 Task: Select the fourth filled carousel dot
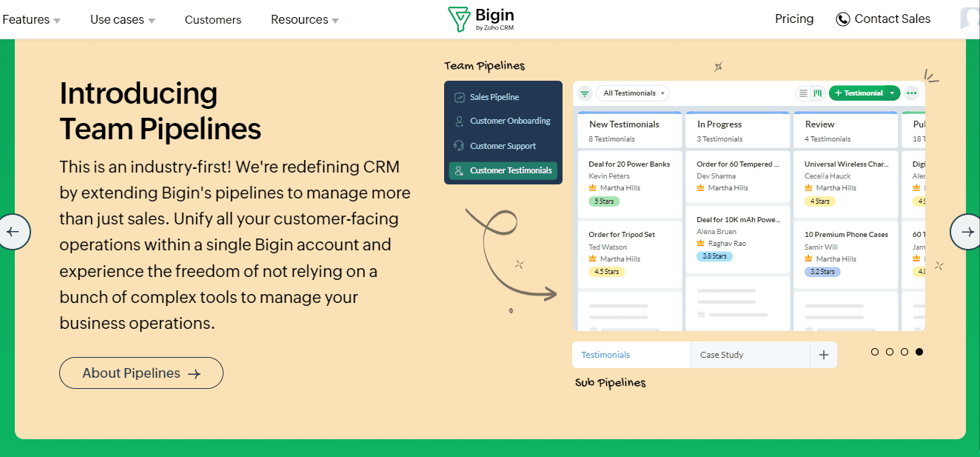[919, 352]
